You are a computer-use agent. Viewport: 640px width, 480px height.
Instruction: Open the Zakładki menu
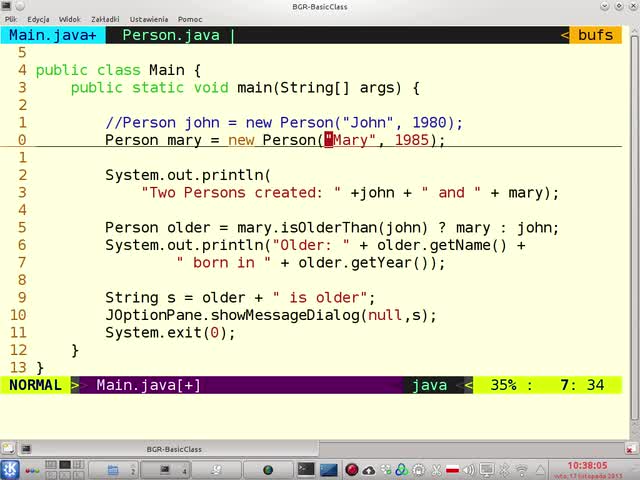105,19
